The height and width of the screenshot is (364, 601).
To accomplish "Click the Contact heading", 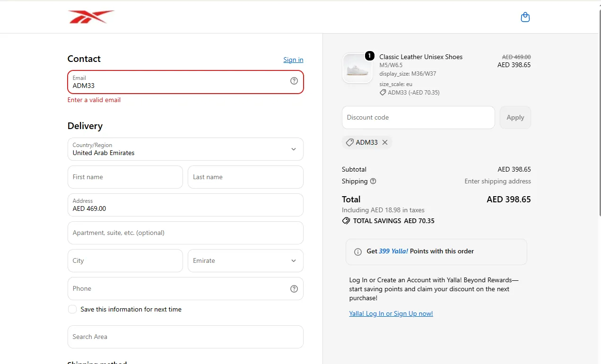I will 84,59.
